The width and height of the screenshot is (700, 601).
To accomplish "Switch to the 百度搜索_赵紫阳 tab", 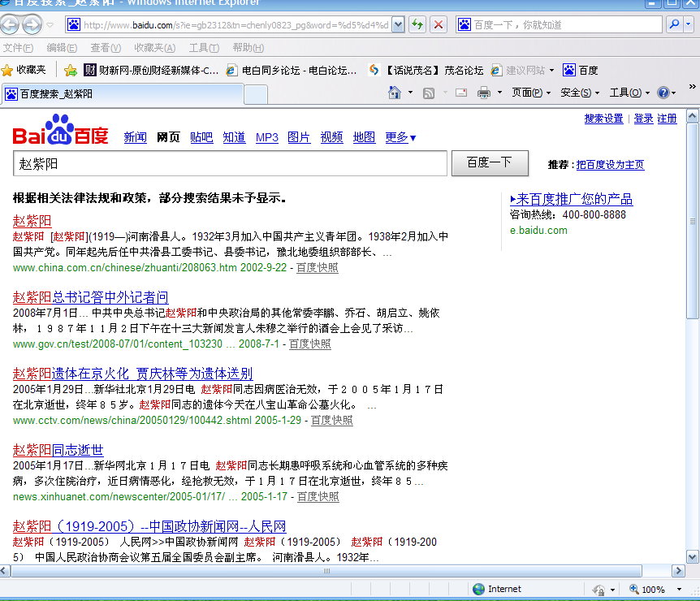I will 122,94.
